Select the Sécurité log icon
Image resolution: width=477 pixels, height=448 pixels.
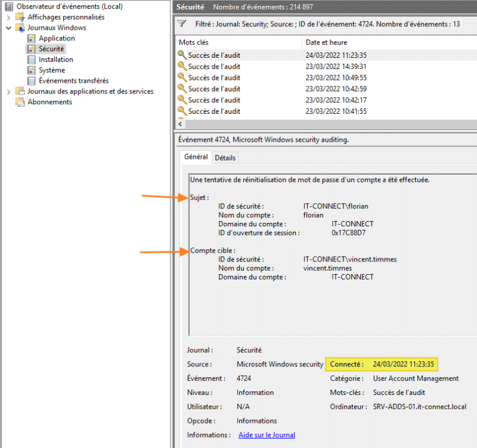click(32, 49)
